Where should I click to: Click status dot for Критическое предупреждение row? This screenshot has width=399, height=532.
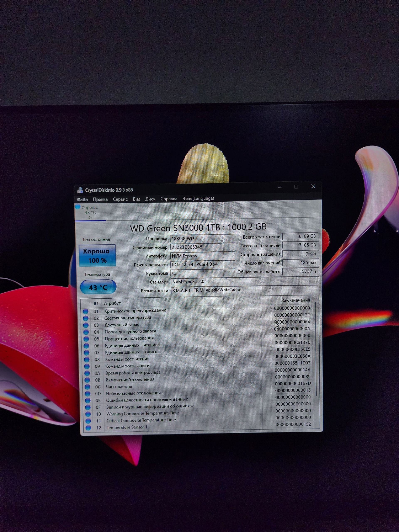coord(85,311)
